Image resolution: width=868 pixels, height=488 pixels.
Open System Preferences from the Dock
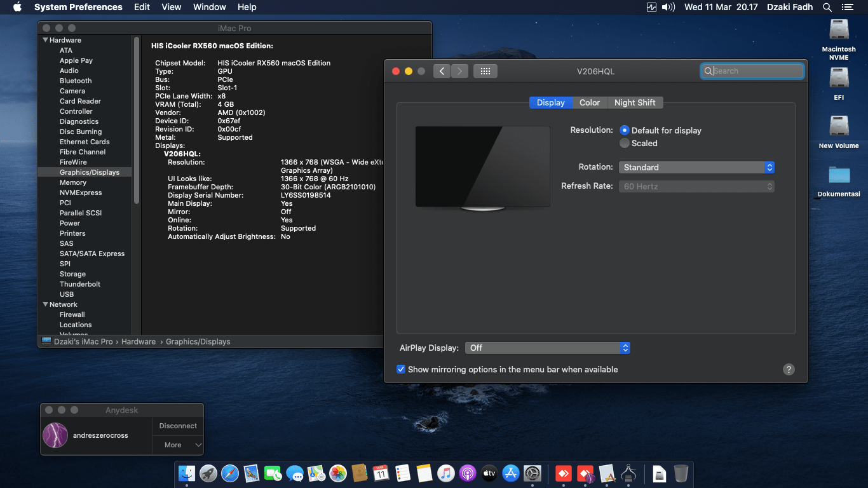pos(532,473)
